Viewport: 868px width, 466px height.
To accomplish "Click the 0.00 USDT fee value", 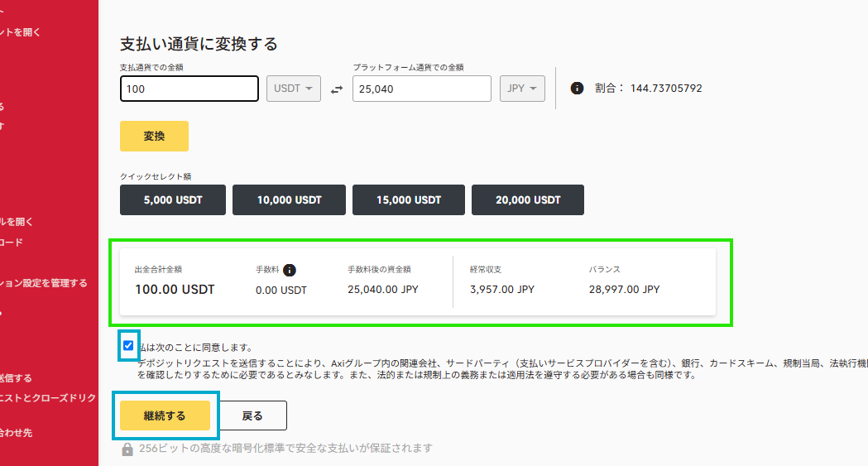I will point(281,290).
